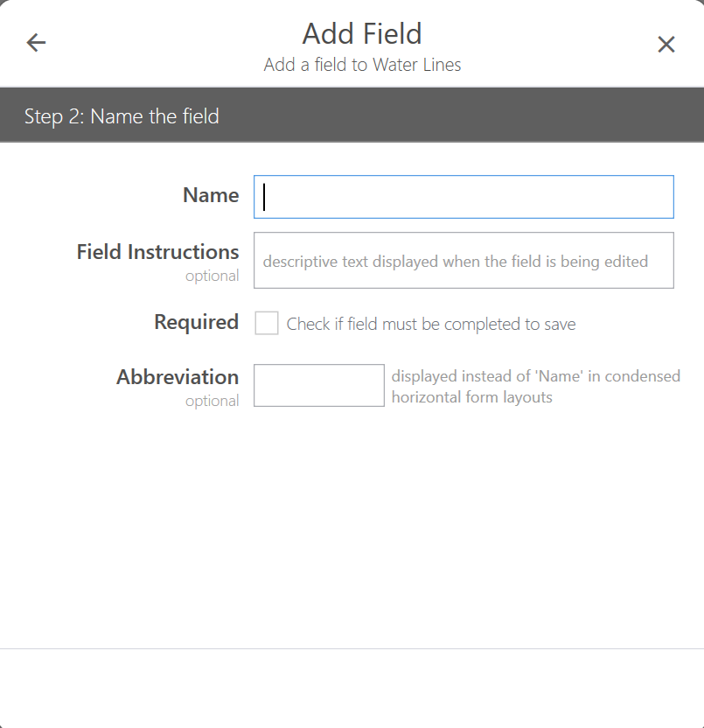The width and height of the screenshot is (704, 728).
Task: Click the "Field Instructions" label
Action: (157, 252)
